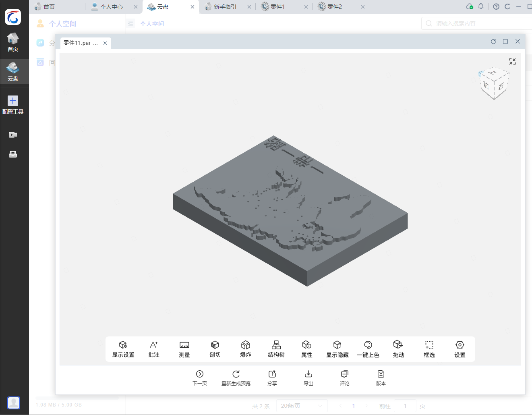The height and width of the screenshot is (415, 532).
Task: Refresh the preview dialog with the reload icon
Action: [x=493, y=41]
